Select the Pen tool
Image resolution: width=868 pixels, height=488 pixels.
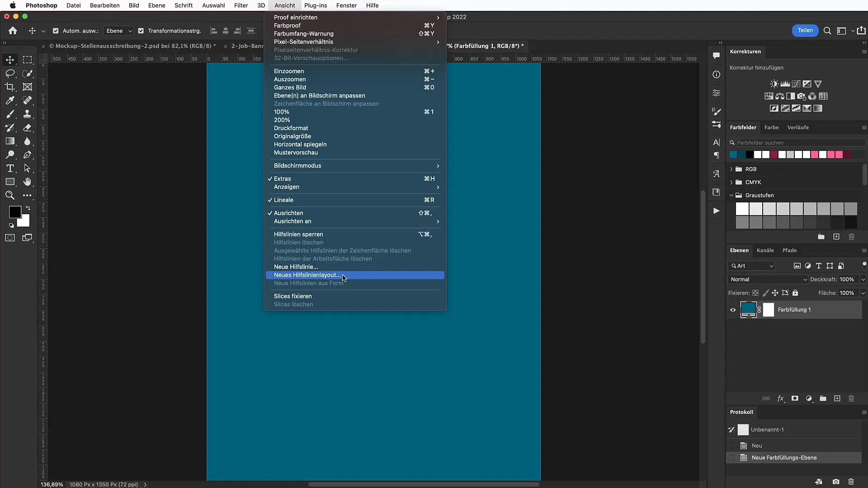[28, 155]
